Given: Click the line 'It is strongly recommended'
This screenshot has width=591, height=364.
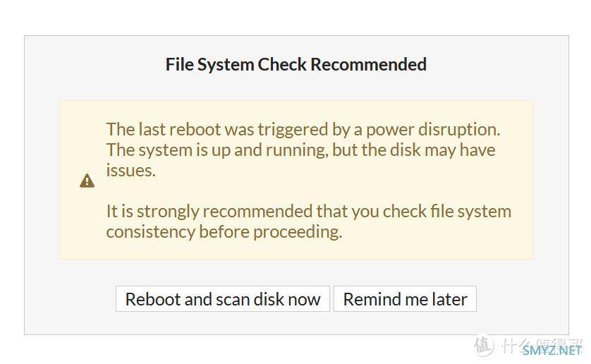Looking at the screenshot, I should (x=309, y=211).
